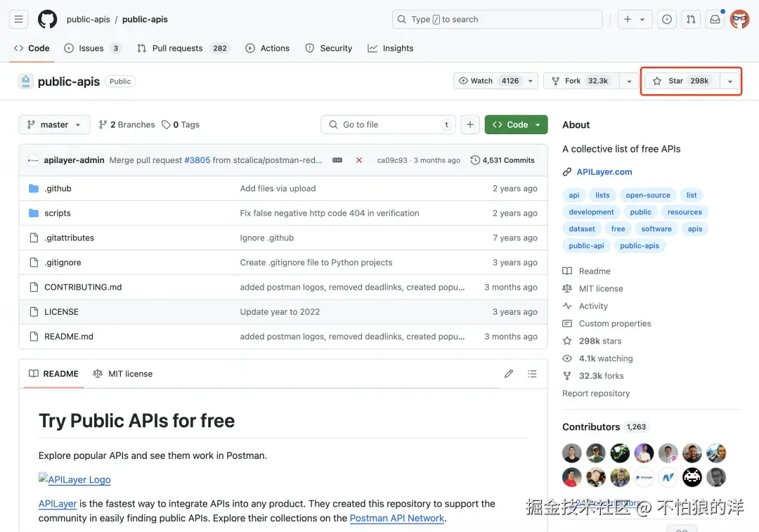Open the Insights tab
759x532 pixels.
point(391,48)
